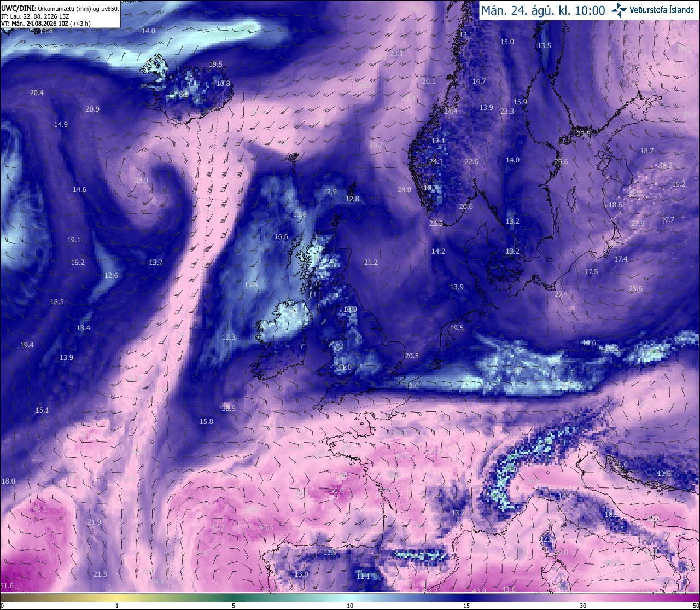Pick the 5 mm mark on the color scale
The height and width of the screenshot is (610, 700).
click(x=234, y=606)
